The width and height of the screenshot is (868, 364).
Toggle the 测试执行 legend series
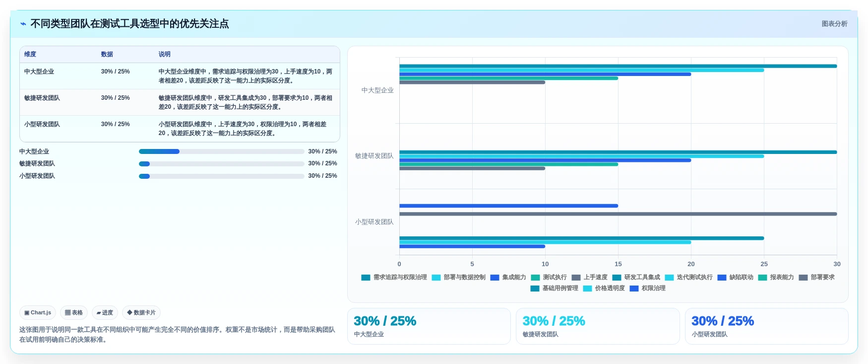(549, 278)
